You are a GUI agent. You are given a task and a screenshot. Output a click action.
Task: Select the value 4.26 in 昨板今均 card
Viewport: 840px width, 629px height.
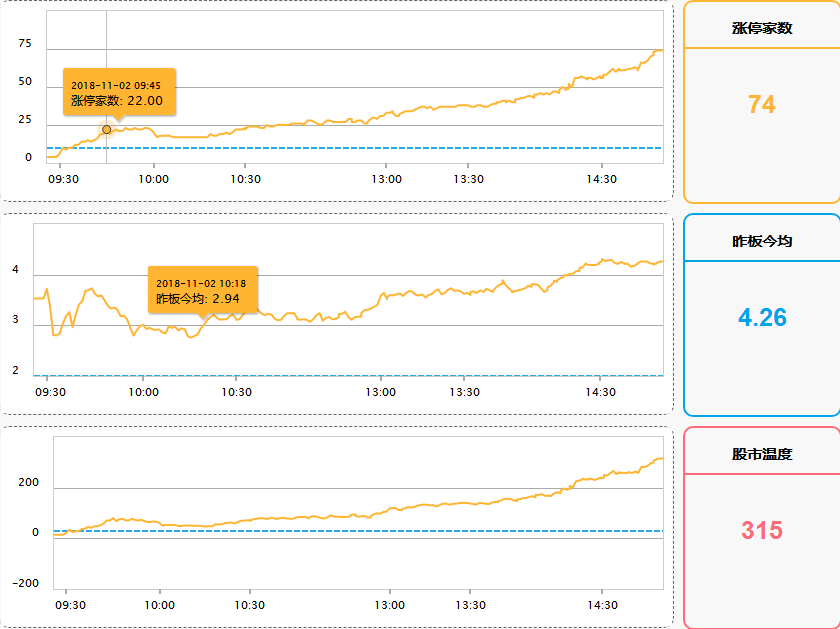[762, 317]
